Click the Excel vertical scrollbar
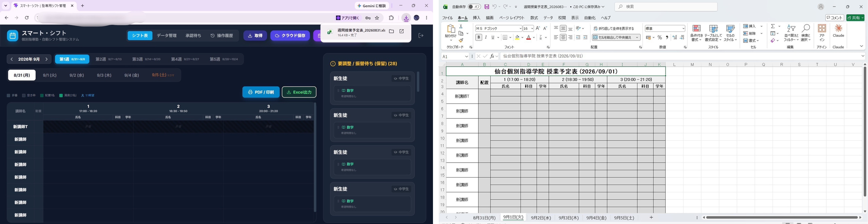The image size is (868, 224). coord(865,131)
